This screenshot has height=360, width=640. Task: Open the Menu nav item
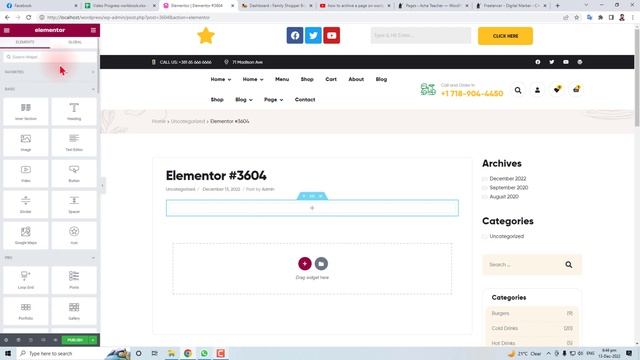282,79
